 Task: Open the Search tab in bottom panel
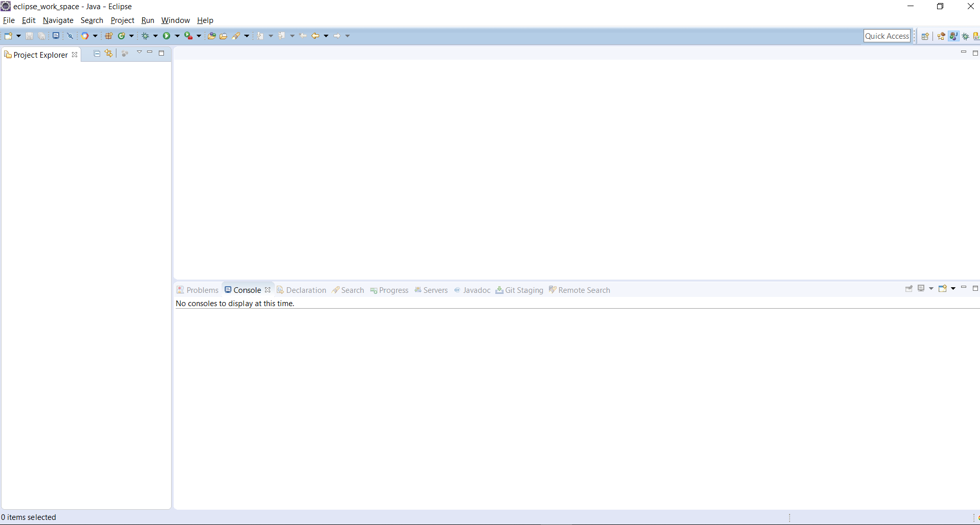tap(348, 290)
